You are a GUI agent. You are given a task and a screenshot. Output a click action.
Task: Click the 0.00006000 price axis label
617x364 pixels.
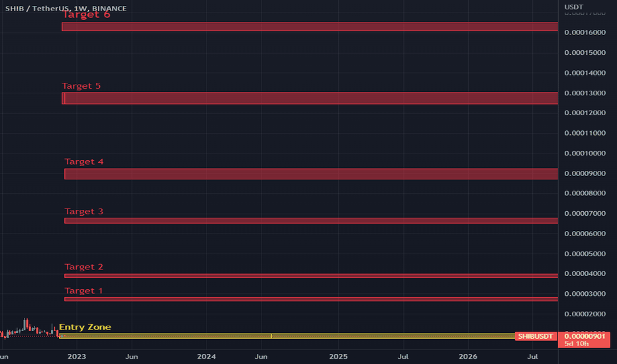click(585, 234)
